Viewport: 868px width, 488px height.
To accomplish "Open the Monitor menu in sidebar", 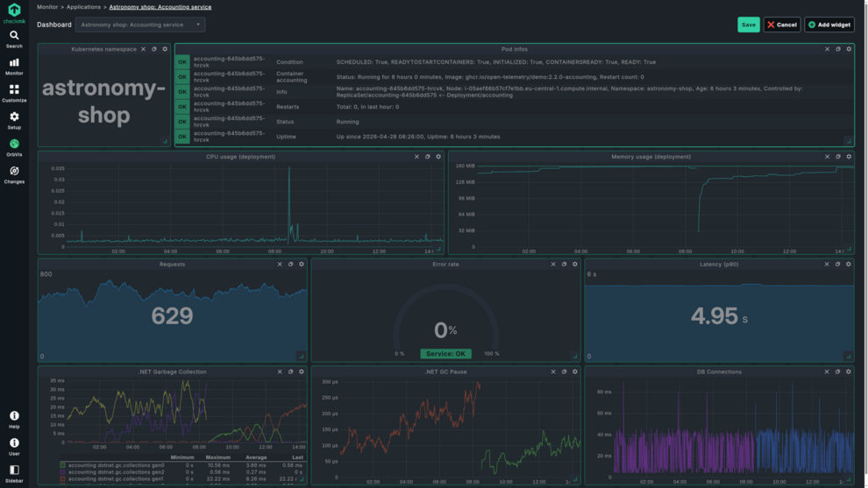I will click(x=14, y=67).
